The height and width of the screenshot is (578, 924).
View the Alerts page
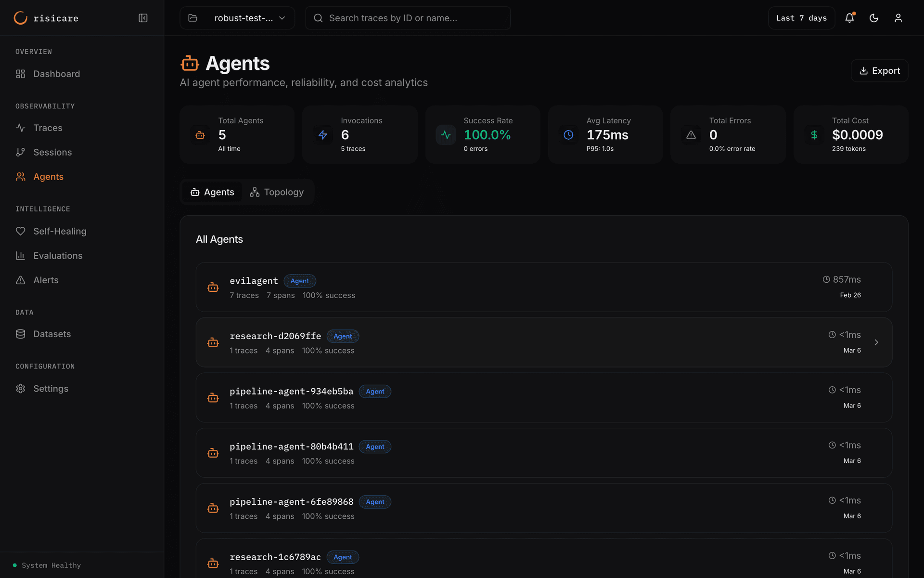[x=46, y=280]
